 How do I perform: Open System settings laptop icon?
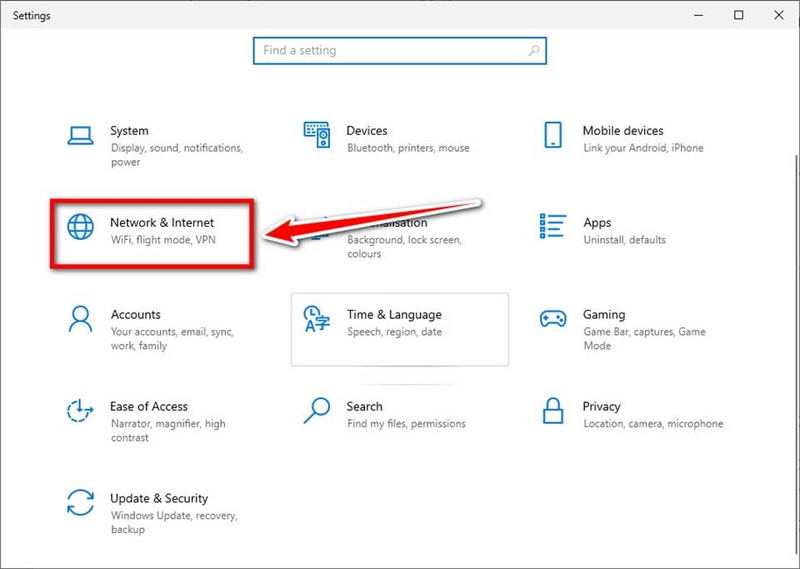pyautogui.click(x=80, y=136)
